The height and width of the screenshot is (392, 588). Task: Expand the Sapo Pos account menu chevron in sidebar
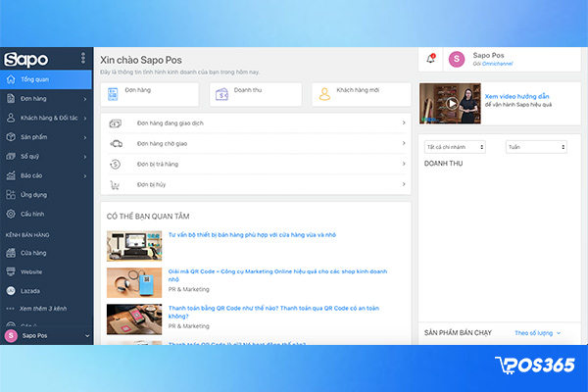pos(87,336)
